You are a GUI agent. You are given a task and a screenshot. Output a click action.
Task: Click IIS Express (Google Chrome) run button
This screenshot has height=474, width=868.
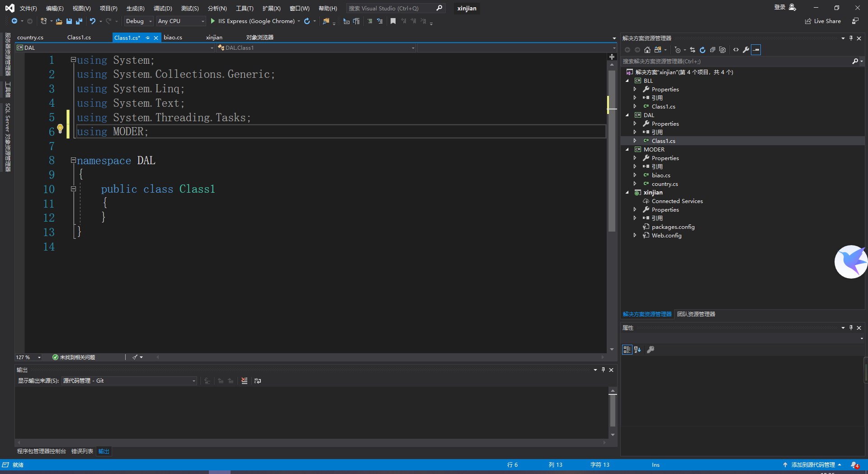(x=256, y=21)
